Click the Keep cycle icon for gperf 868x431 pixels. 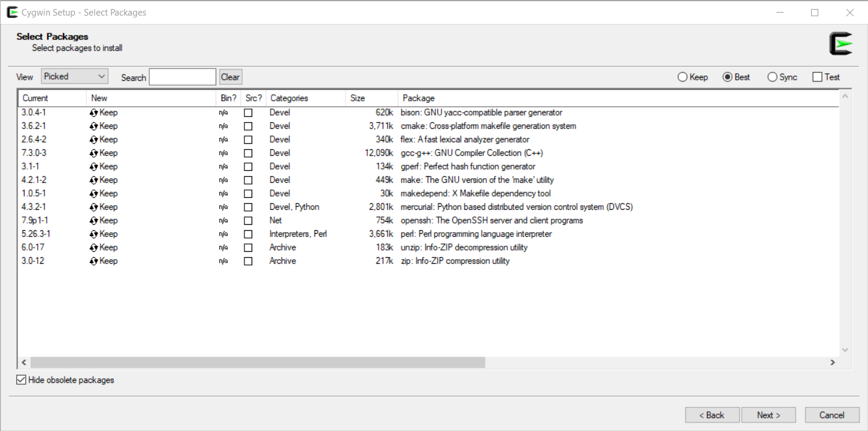point(93,167)
